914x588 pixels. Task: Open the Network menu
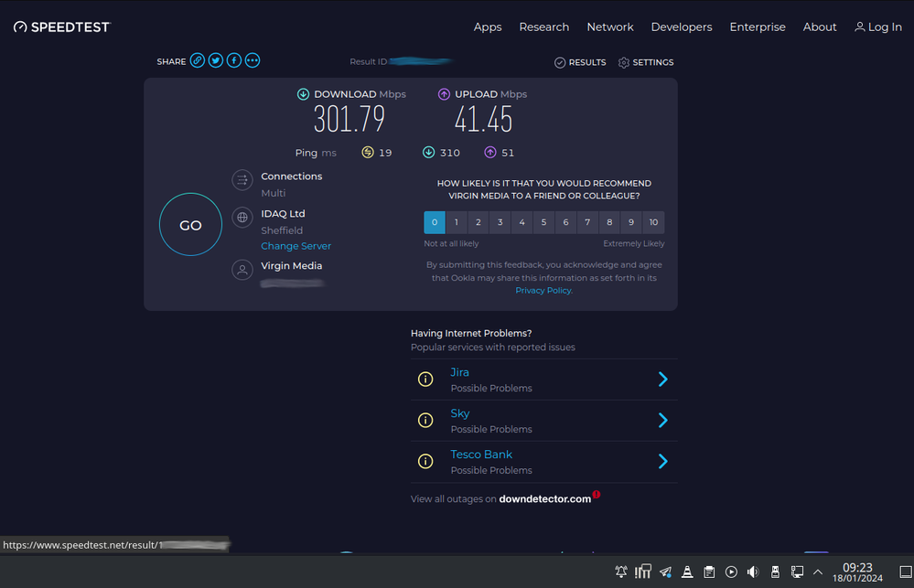610,27
